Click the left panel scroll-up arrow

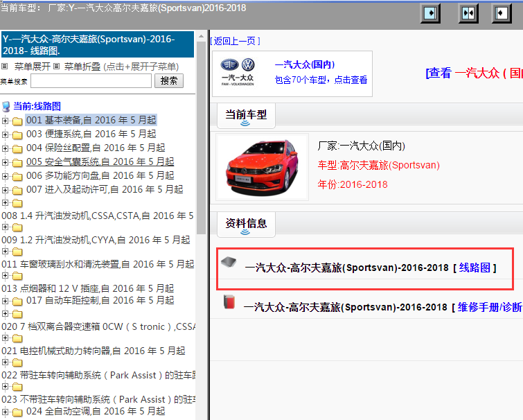pos(201,36)
